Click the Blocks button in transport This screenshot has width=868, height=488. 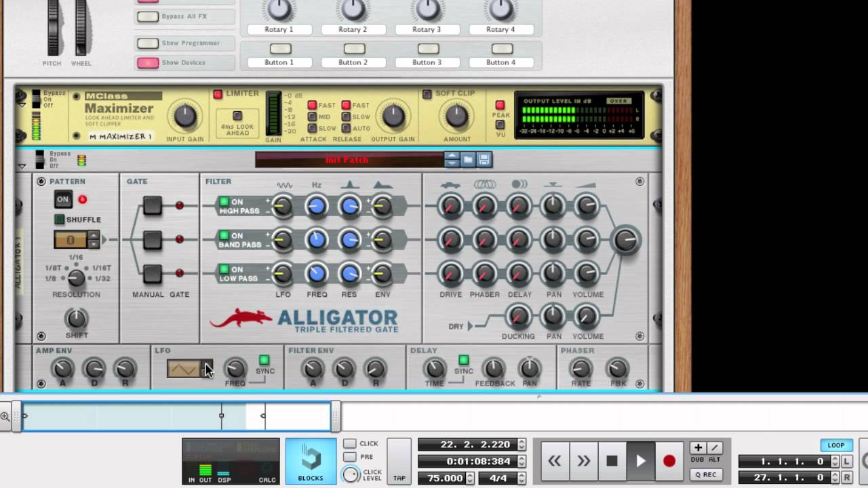311,461
